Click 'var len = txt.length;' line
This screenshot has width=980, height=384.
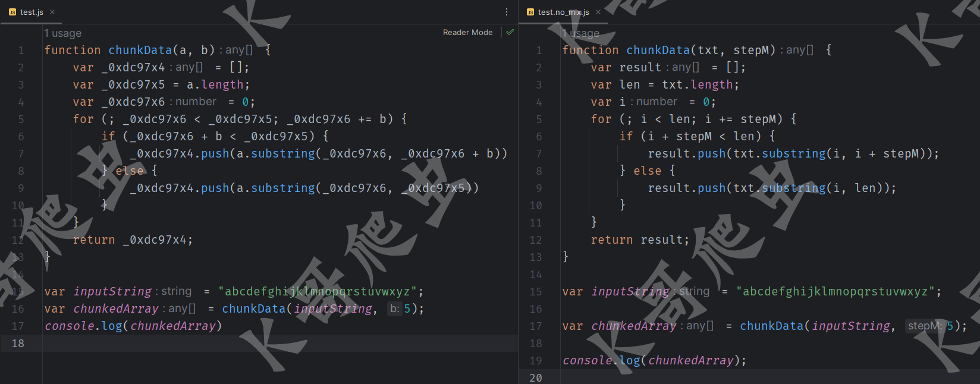click(x=665, y=85)
